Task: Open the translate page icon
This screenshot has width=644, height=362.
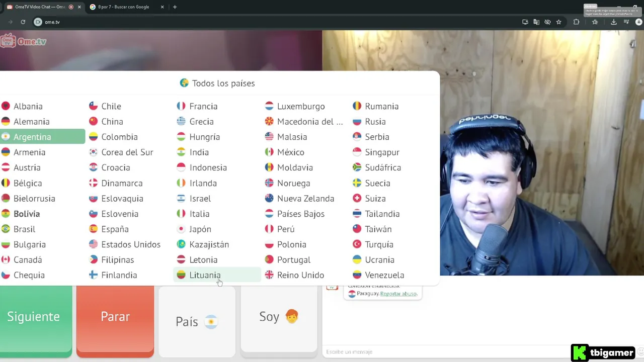Action: (x=536, y=22)
